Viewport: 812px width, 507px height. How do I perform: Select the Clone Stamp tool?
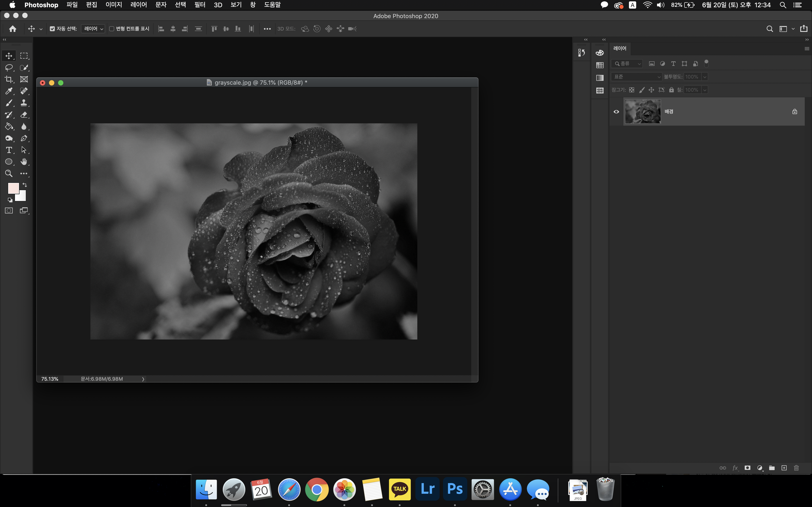pyautogui.click(x=24, y=103)
